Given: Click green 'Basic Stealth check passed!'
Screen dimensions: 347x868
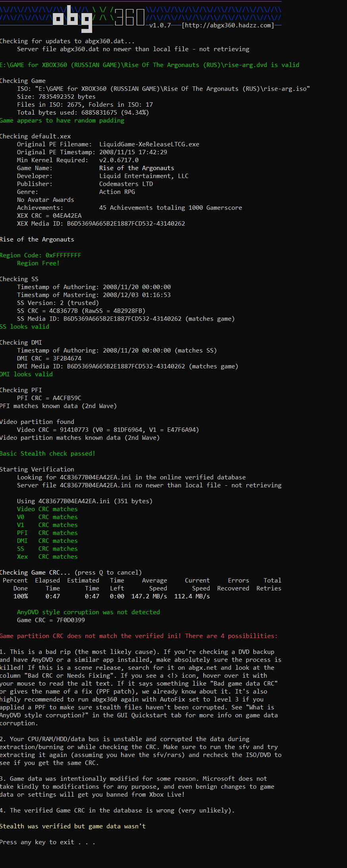Looking at the screenshot, I should [x=48, y=454].
